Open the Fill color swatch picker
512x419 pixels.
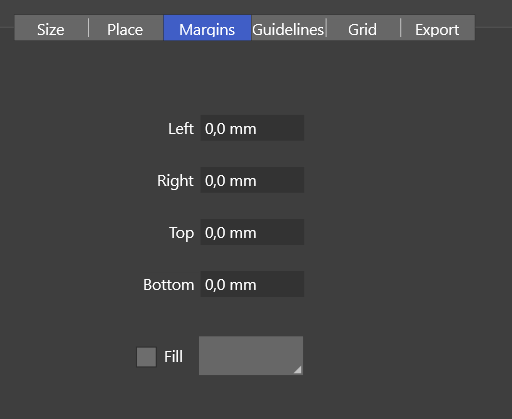click(x=251, y=356)
